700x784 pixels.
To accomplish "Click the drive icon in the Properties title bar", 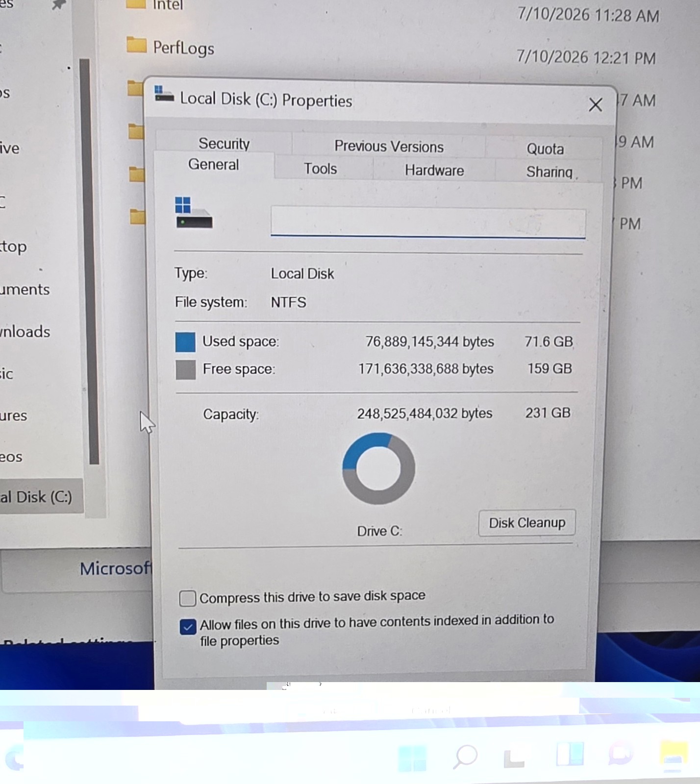I will pos(164,94).
